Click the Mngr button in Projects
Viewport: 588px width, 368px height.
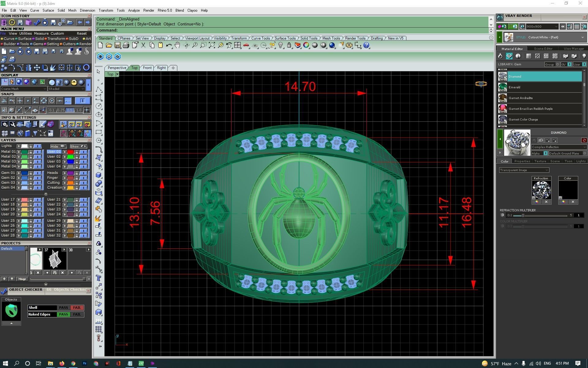tap(22, 279)
